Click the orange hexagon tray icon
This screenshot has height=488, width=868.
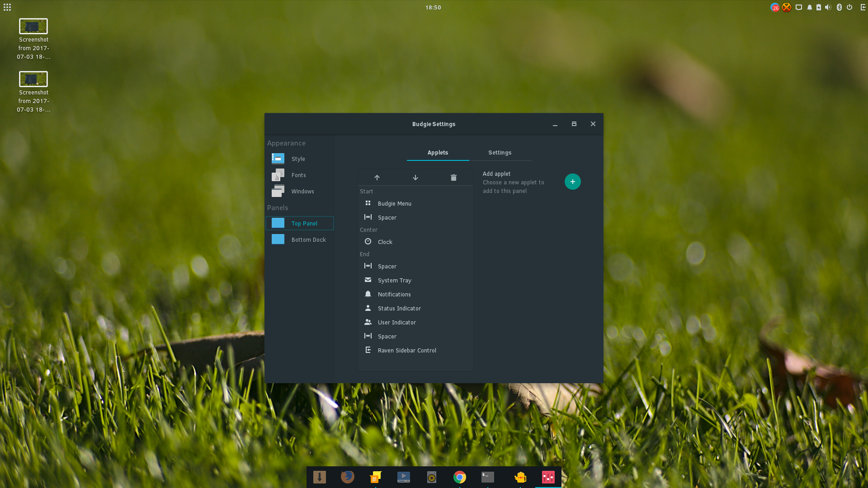click(787, 7)
